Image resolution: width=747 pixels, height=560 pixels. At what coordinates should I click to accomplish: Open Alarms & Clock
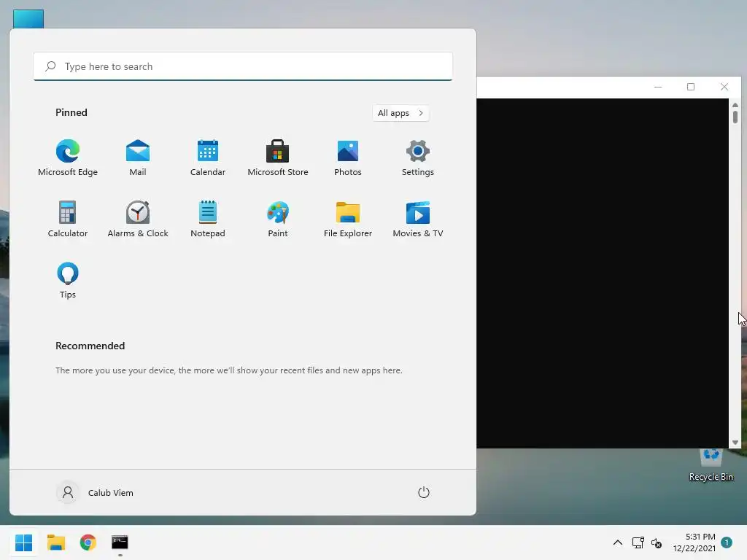(x=138, y=219)
